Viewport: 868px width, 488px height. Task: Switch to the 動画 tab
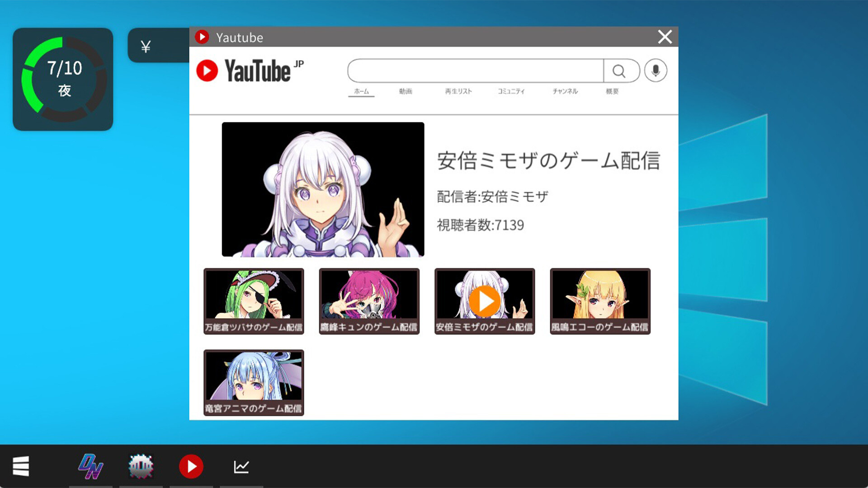[406, 91]
